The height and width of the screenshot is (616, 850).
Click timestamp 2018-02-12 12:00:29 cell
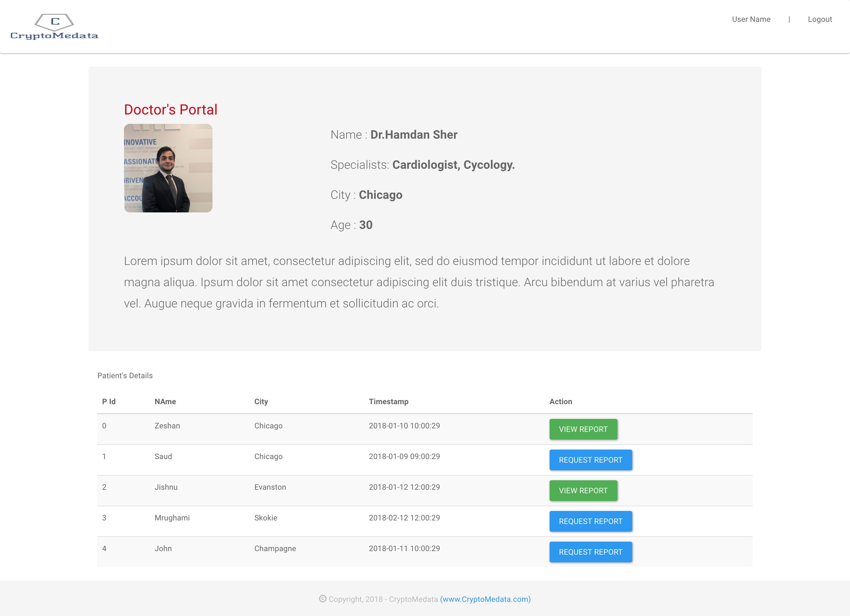pos(404,518)
